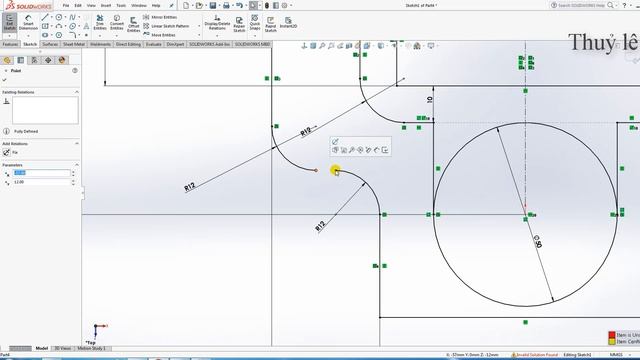Open Display/Delete Relations
This screenshot has width=640, height=360.
[x=217, y=22]
